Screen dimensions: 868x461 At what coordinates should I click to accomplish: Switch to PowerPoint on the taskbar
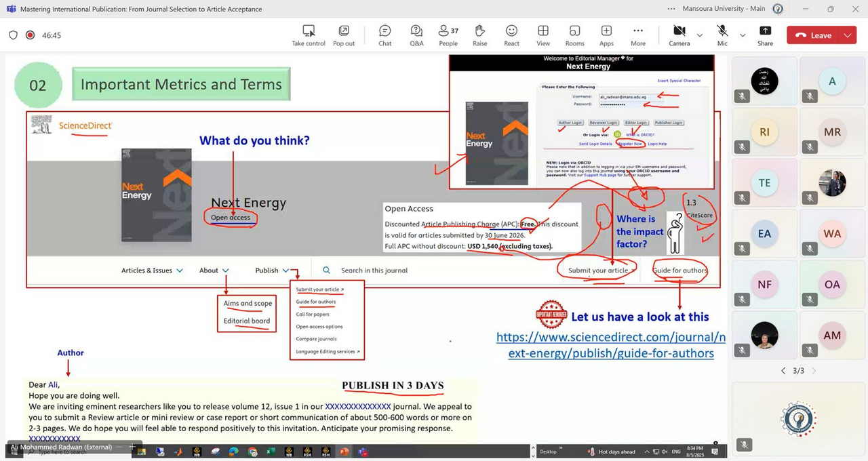(x=344, y=452)
